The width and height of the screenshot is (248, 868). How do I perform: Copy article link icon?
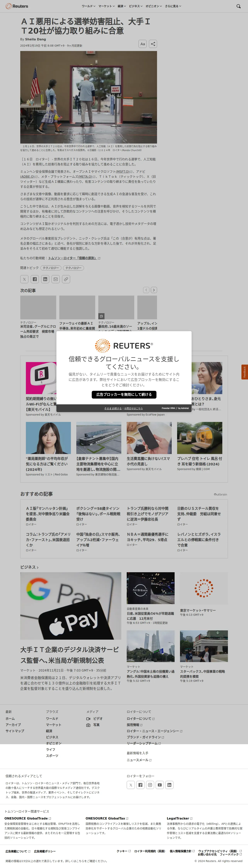coord(66,279)
